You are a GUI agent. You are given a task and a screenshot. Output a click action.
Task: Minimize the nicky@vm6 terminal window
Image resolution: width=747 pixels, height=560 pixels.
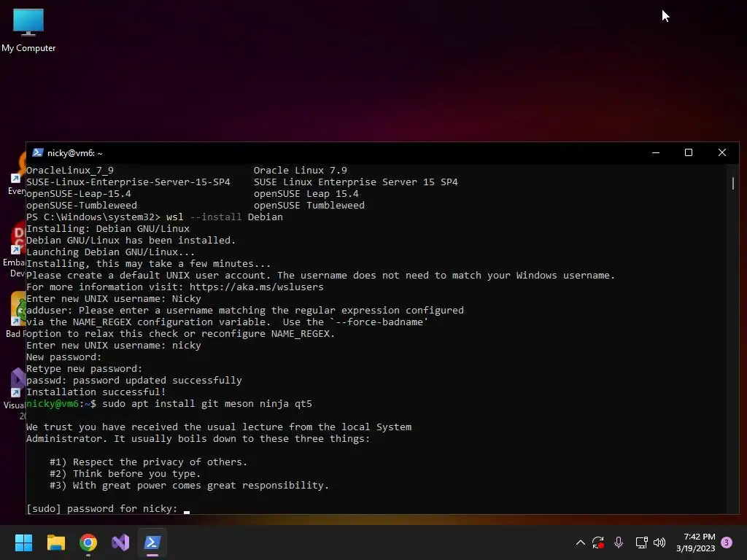coord(656,152)
